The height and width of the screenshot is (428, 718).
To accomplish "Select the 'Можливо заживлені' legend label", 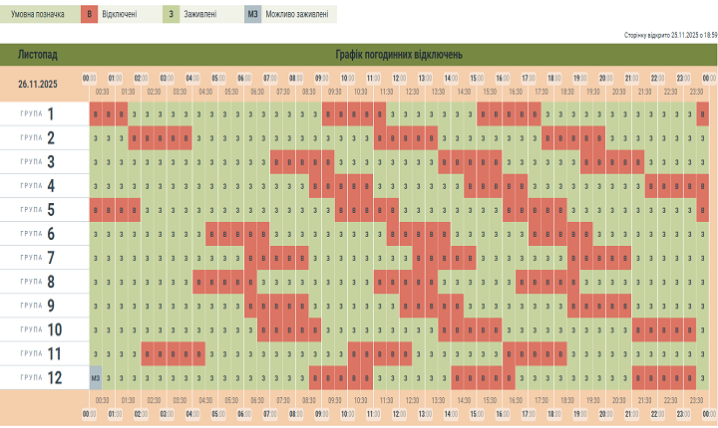I will (296, 14).
